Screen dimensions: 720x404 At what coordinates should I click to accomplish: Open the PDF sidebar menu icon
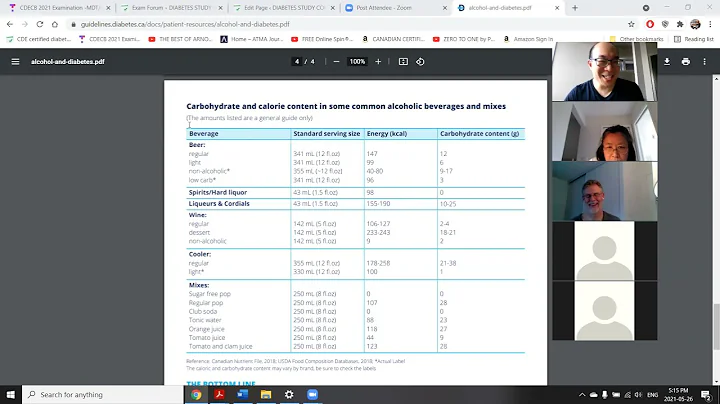[x=15, y=62]
